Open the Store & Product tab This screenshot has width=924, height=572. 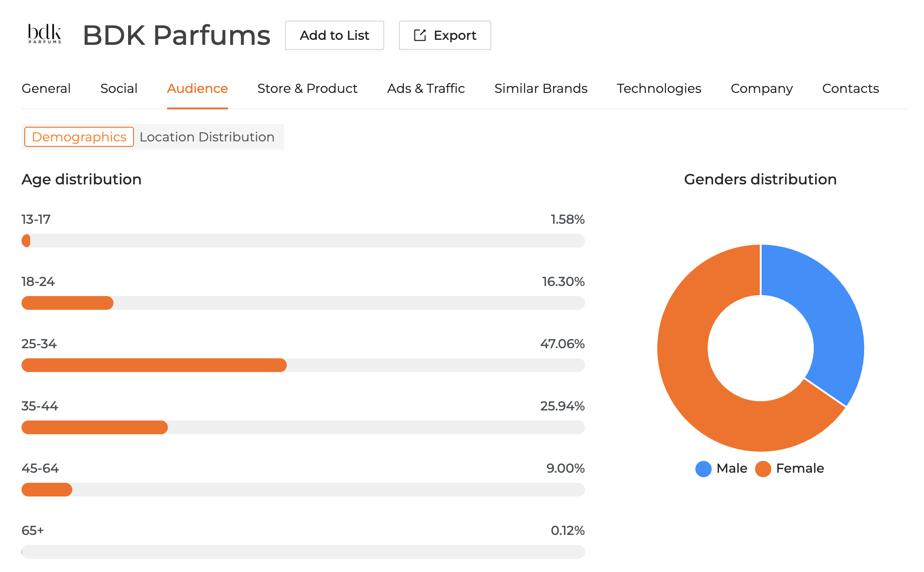click(307, 88)
